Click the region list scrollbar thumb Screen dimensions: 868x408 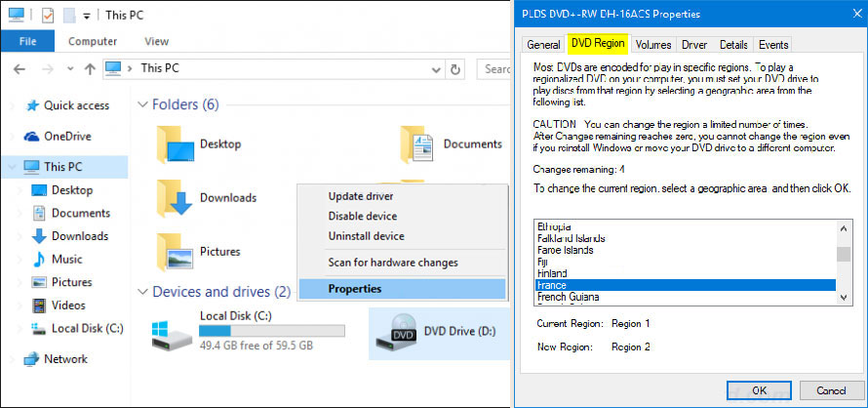coord(843,254)
